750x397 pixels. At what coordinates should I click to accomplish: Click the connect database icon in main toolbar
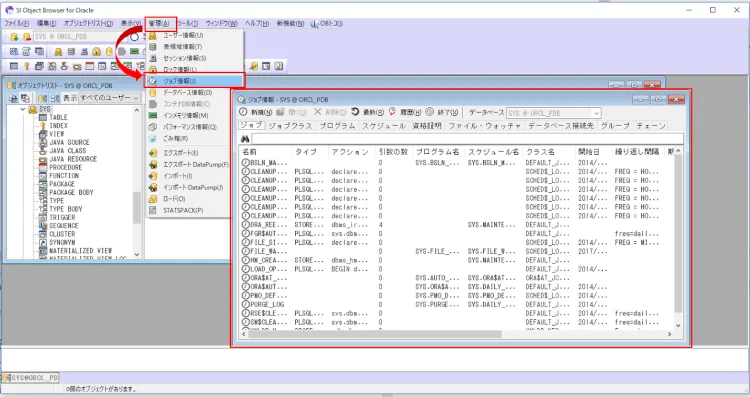[14, 36]
